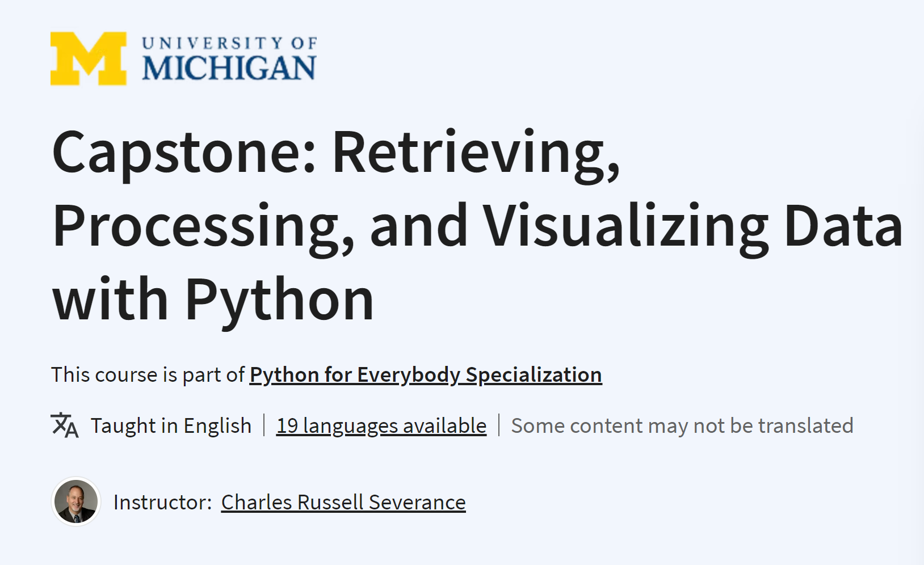Click the 'This course is part of' text

(x=148, y=375)
